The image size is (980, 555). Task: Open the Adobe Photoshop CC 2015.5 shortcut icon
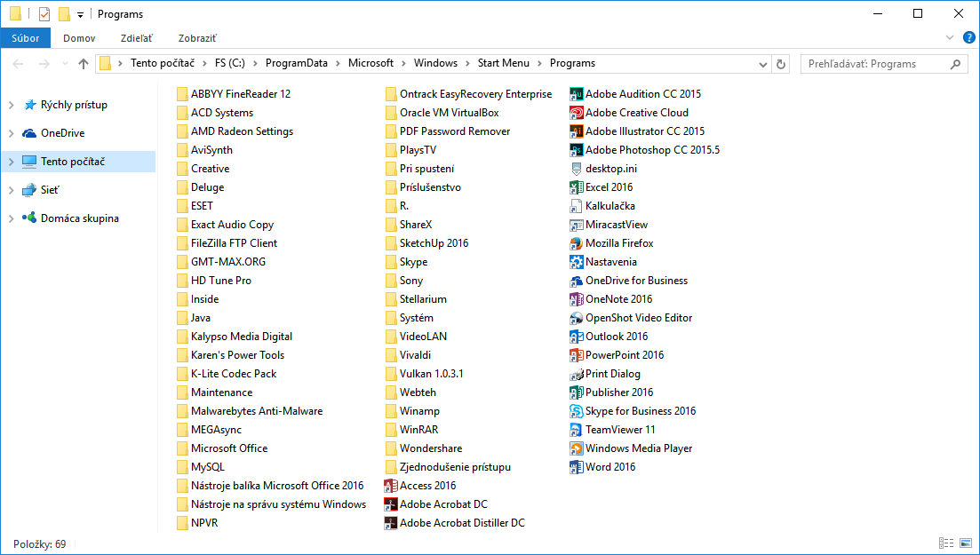point(576,150)
